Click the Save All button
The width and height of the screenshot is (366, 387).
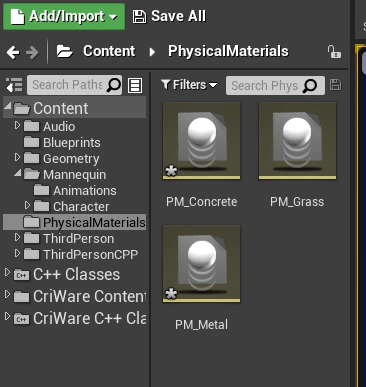click(169, 16)
